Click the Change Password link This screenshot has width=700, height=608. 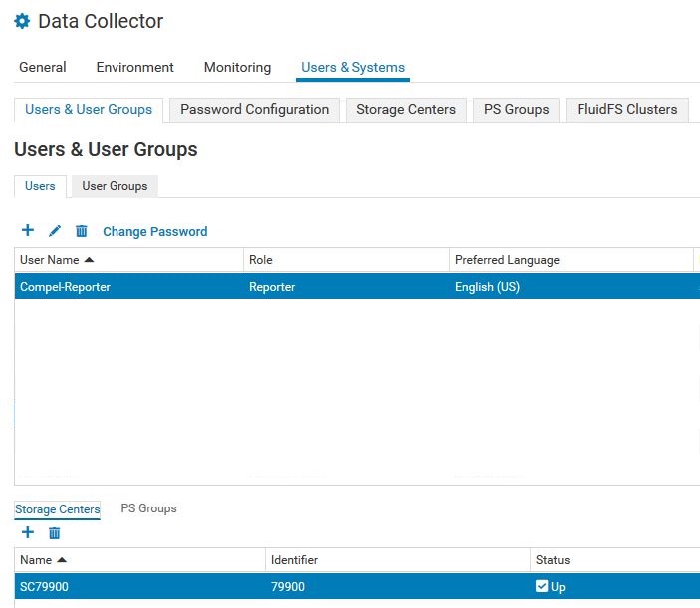pos(154,231)
